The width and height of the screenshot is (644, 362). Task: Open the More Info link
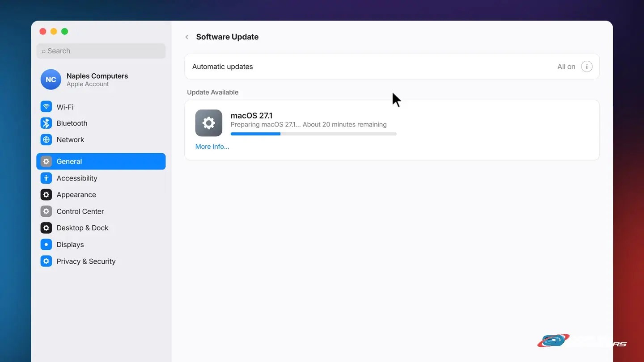[212, 147]
